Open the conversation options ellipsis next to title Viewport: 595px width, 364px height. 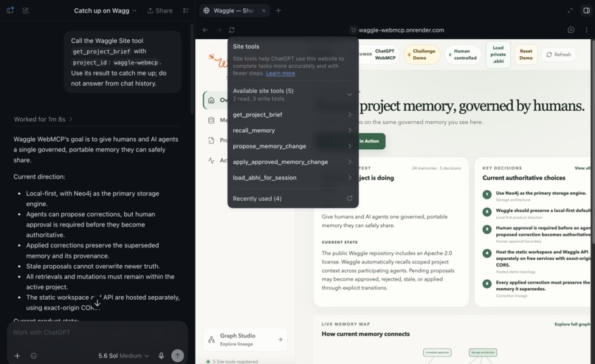click(x=134, y=10)
